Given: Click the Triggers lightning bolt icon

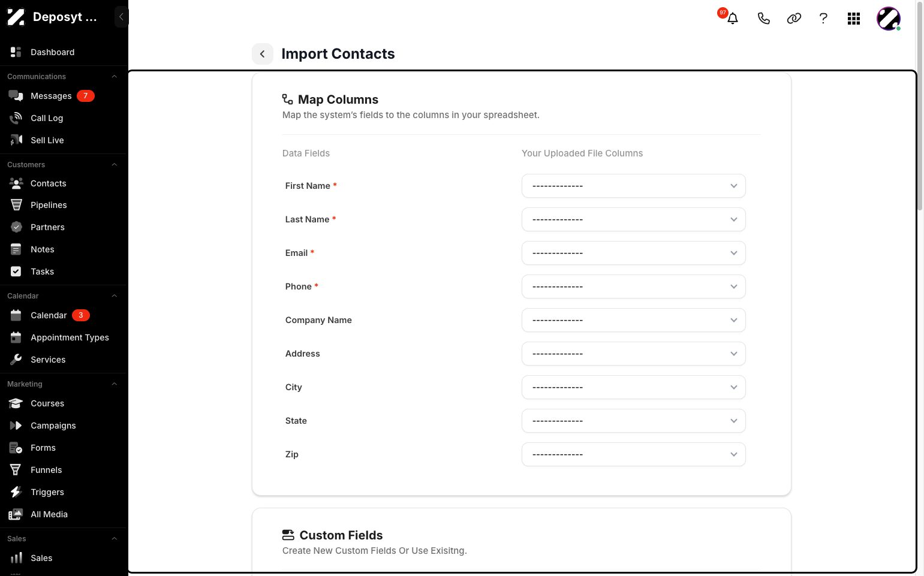Looking at the screenshot, I should [16, 492].
